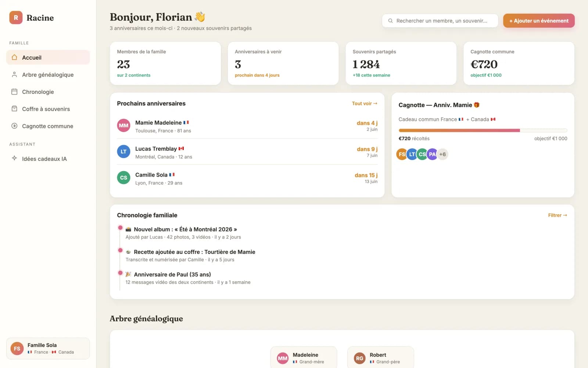Click the name Mamie Madeleine
Image resolution: width=588 pixels, height=368 pixels.
tap(158, 123)
